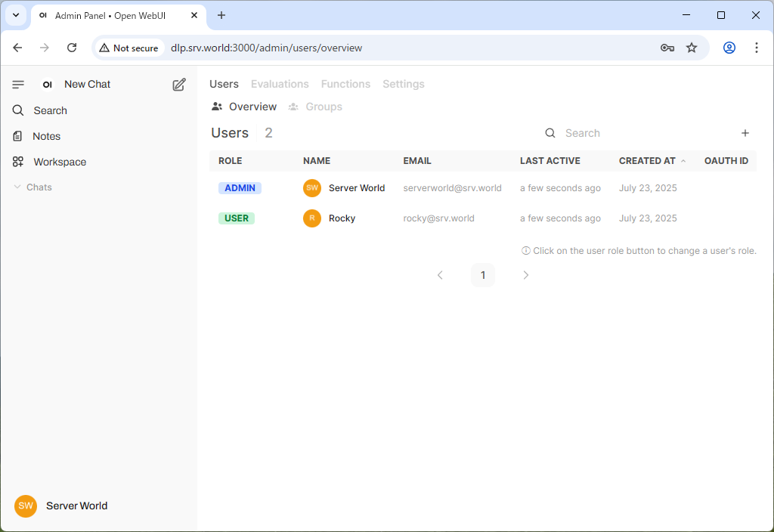Open the browser three-dot menu
774x532 pixels.
[756, 48]
